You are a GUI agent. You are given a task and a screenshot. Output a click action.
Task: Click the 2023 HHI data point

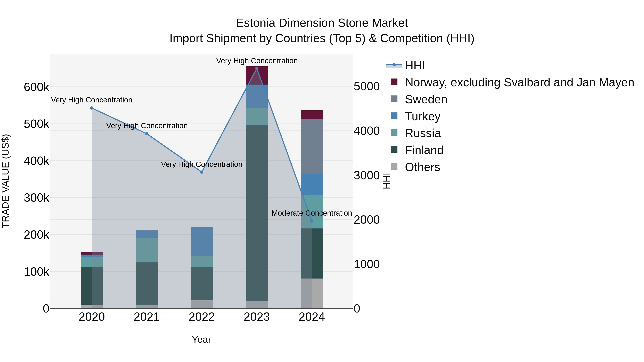pos(257,68)
